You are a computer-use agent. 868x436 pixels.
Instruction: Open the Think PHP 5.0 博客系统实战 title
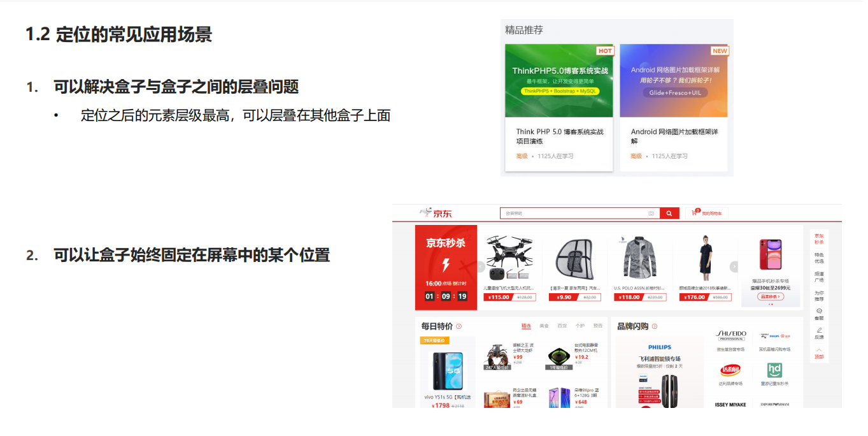(560, 136)
